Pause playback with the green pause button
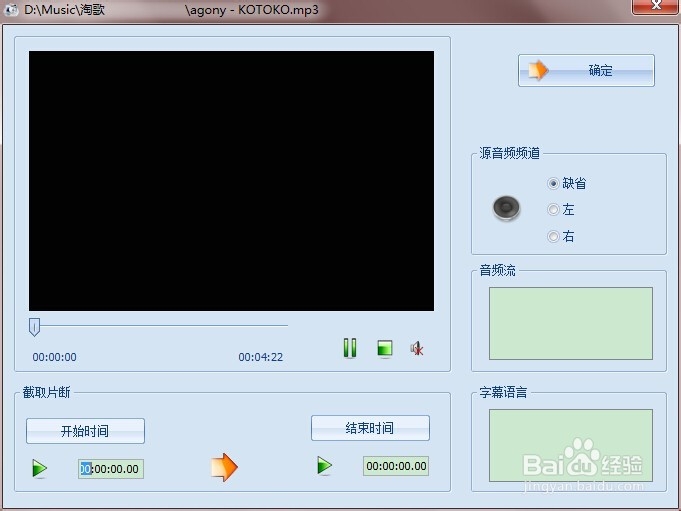 tap(350, 348)
